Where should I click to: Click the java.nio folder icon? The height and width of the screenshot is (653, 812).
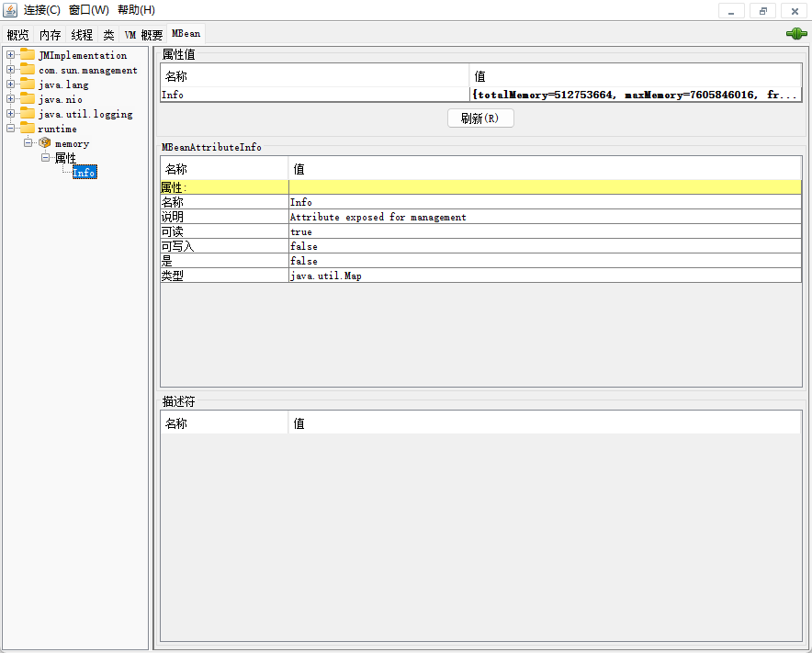[28, 98]
